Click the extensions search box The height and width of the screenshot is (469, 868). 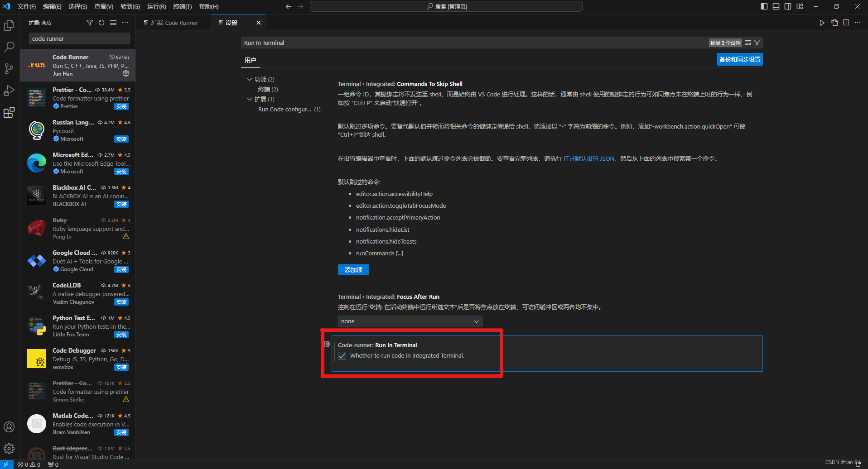coord(79,38)
